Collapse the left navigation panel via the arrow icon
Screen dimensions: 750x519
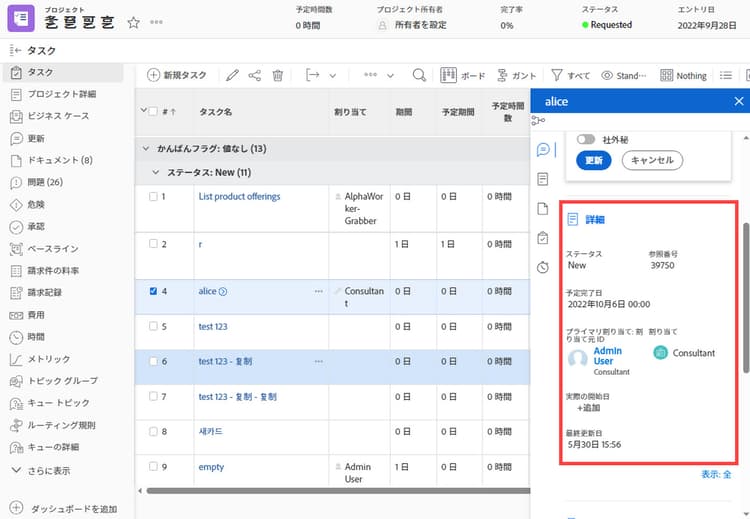15,50
